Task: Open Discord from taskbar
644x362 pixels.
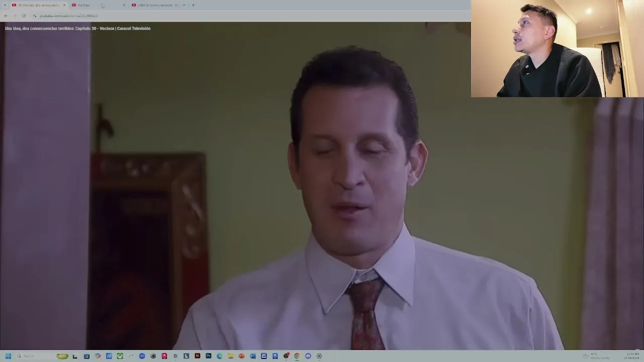Action: [308, 356]
